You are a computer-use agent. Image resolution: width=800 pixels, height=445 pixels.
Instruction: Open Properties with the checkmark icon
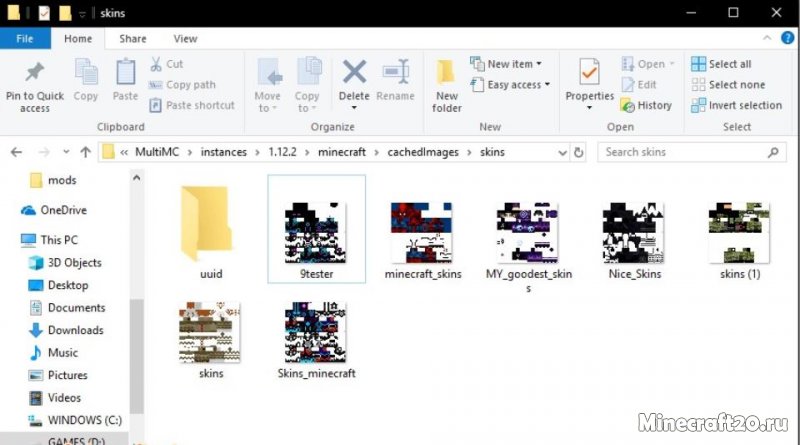coord(589,73)
